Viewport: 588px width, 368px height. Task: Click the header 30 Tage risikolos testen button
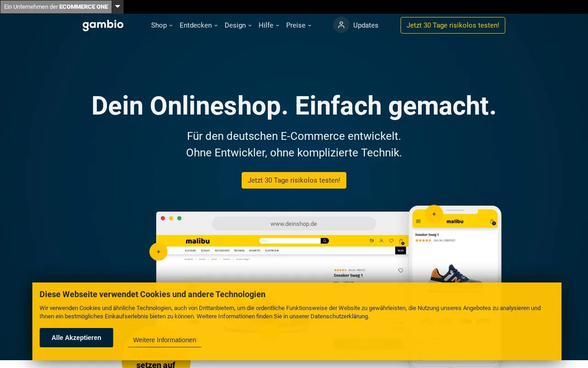click(453, 25)
